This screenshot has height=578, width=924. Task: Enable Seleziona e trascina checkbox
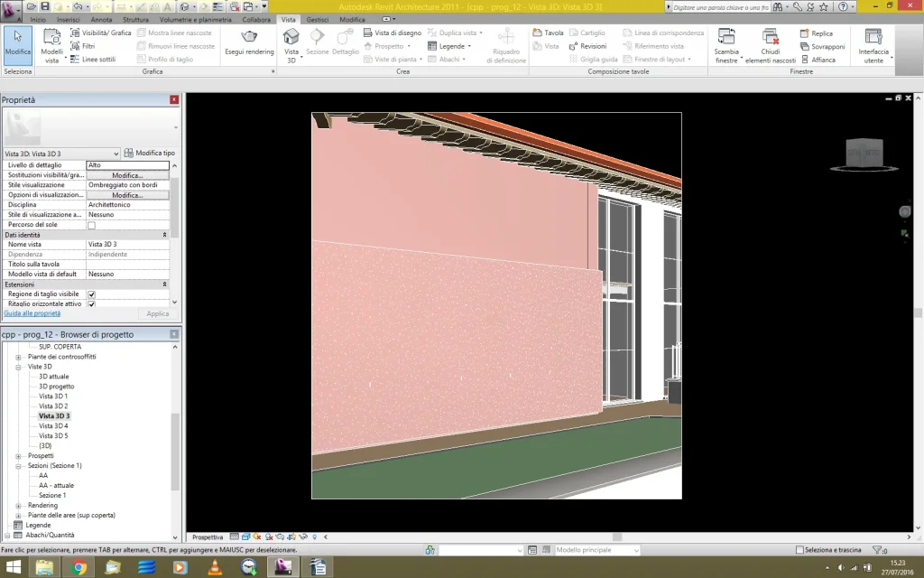[799, 550]
